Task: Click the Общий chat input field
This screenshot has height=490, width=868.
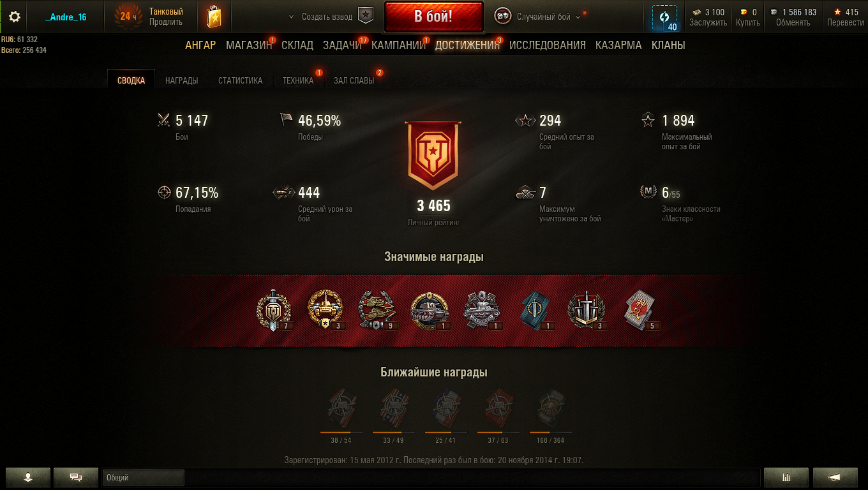Action: pos(143,477)
